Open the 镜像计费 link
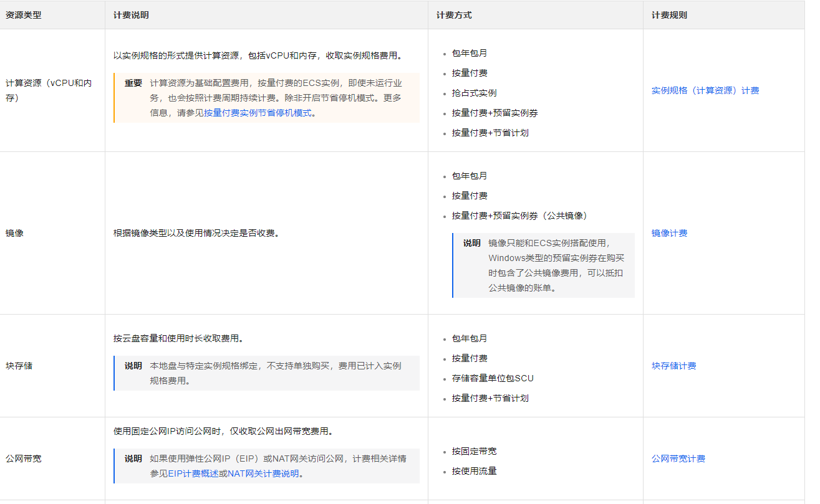 [669, 233]
